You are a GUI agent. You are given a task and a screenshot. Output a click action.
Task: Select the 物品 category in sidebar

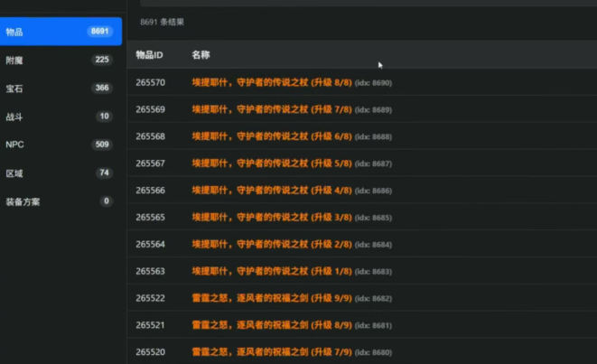click(x=59, y=32)
